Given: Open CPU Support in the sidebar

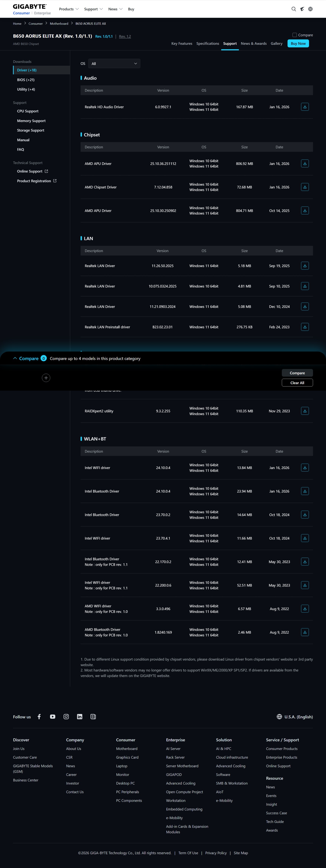Looking at the screenshot, I should point(28,111).
